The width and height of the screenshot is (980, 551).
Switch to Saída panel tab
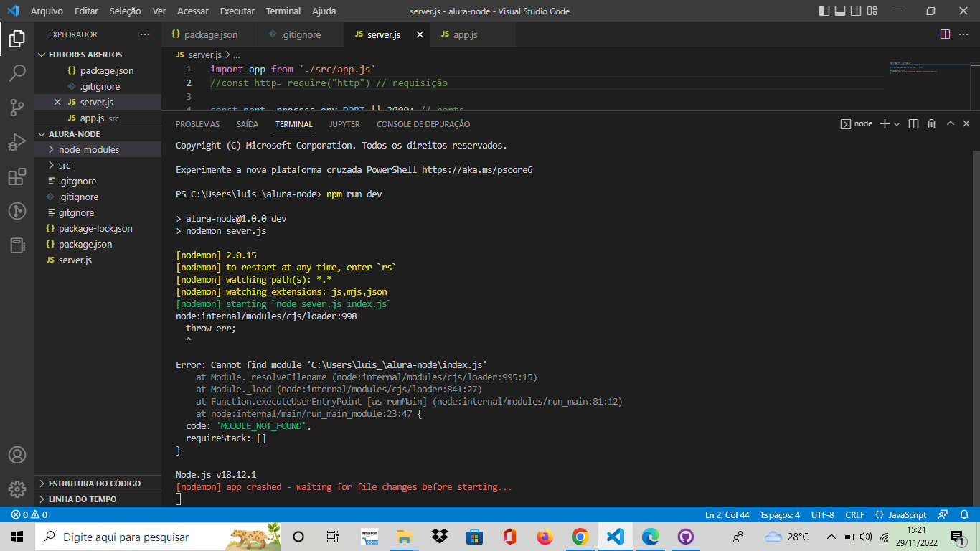tap(248, 124)
